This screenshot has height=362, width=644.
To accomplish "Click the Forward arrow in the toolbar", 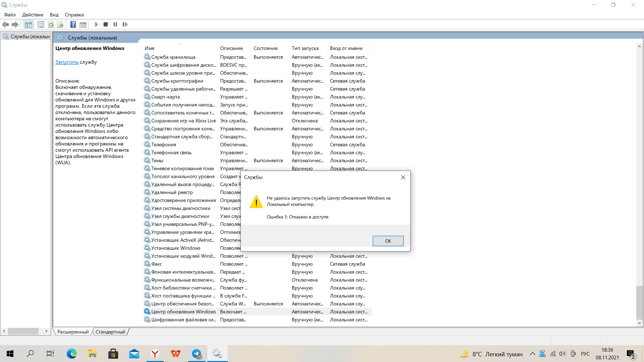I will 15,24.
